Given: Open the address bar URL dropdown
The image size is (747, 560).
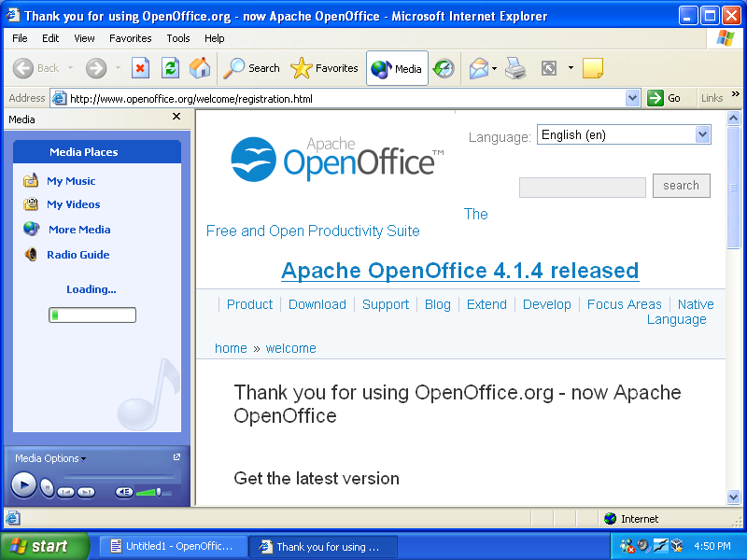Looking at the screenshot, I should point(632,98).
